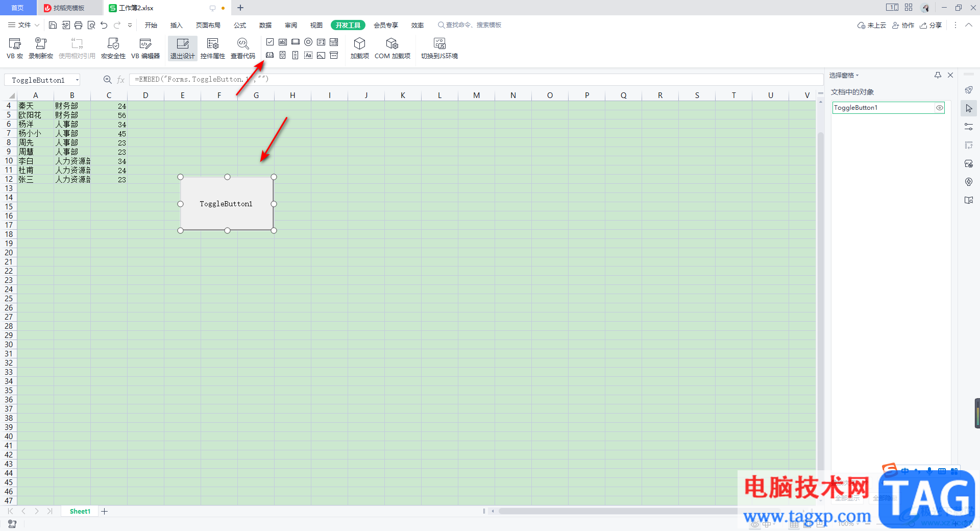
Task: Click 查看代码 view code icon
Action: coord(243,49)
